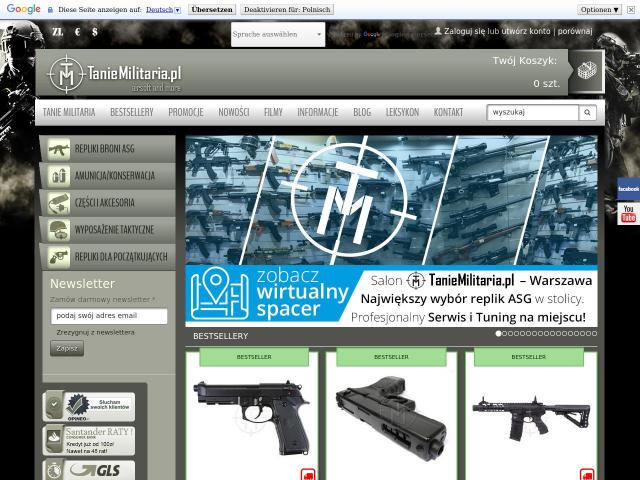The width and height of the screenshot is (640, 480).
Task: Open the middle pistol bestseller product
Action: coord(391,418)
